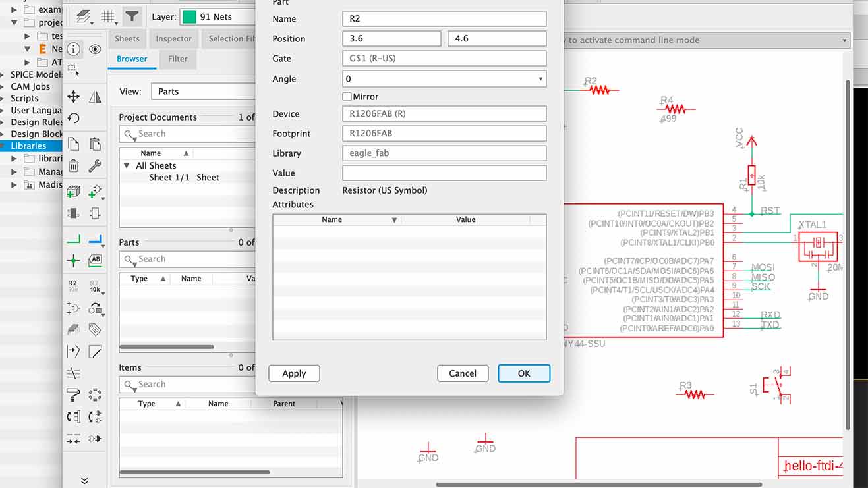The width and height of the screenshot is (868, 488).
Task: Toggle the Mirror checkbox
Action: [x=347, y=97]
